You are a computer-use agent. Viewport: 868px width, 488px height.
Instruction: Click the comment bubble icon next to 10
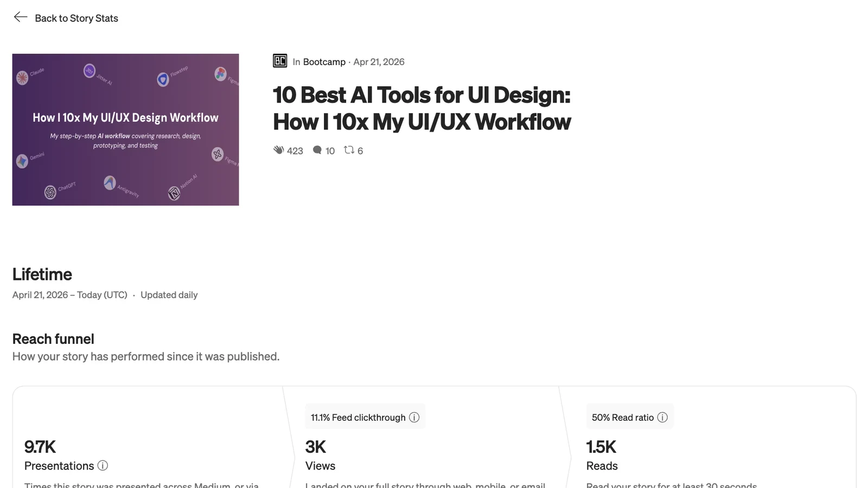pos(317,150)
